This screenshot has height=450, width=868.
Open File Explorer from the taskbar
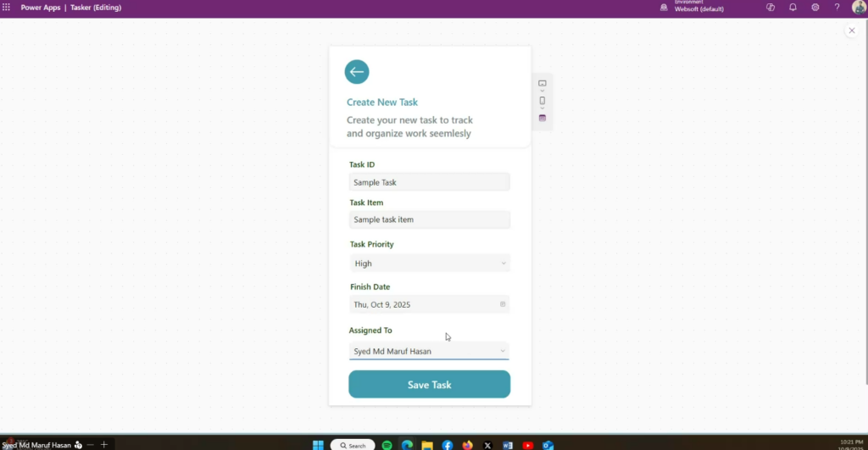pos(427,445)
